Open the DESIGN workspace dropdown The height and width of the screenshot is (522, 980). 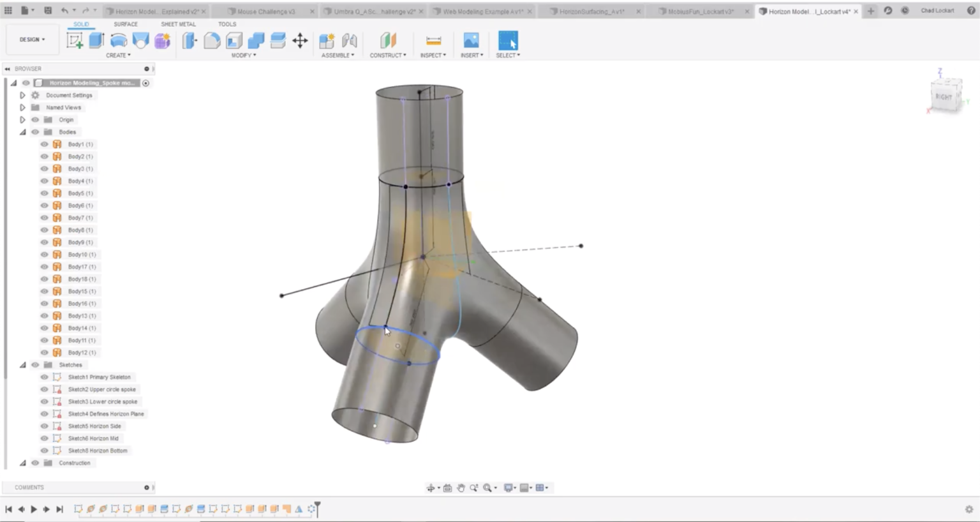click(x=32, y=39)
